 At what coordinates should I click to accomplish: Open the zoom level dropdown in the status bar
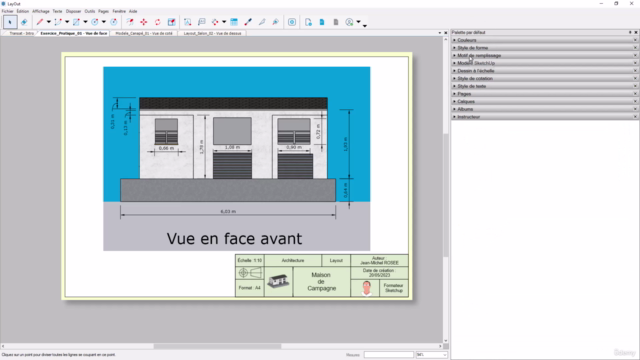[x=444, y=355]
